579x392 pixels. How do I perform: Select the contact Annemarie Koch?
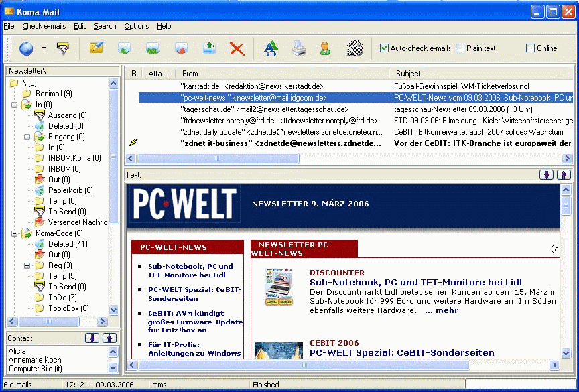coord(35,360)
